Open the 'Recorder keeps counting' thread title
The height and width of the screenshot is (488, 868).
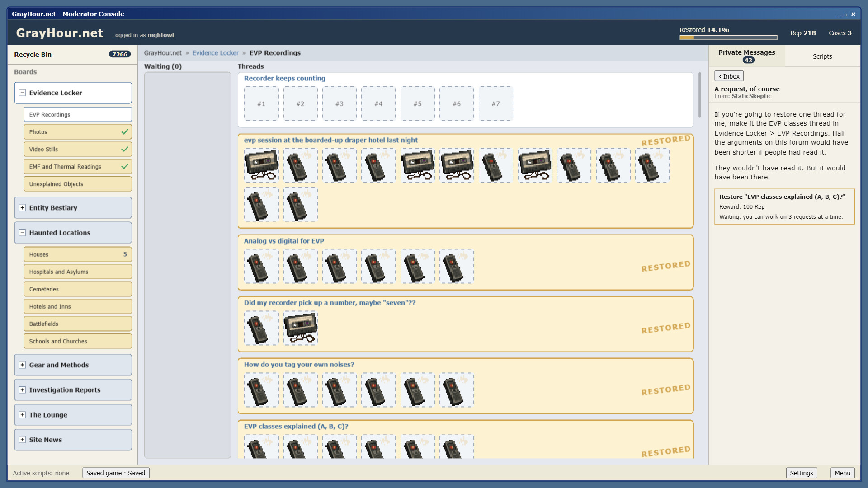coord(285,78)
